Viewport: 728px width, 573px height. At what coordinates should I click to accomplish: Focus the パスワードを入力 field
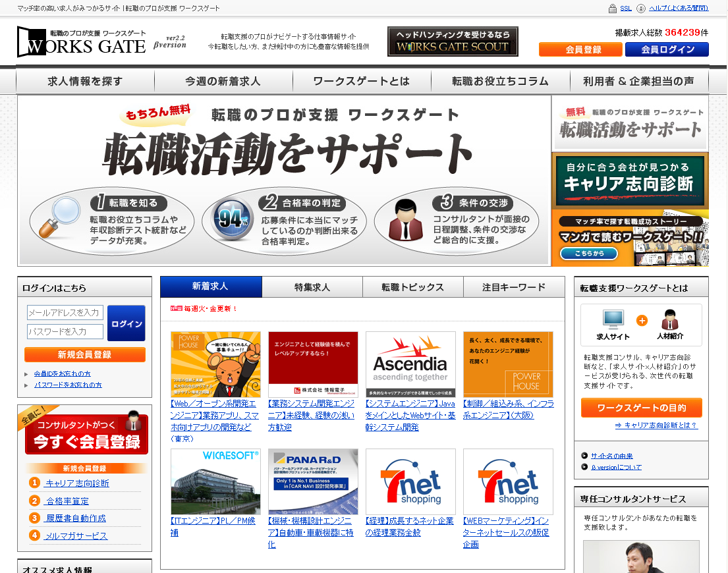(x=65, y=332)
